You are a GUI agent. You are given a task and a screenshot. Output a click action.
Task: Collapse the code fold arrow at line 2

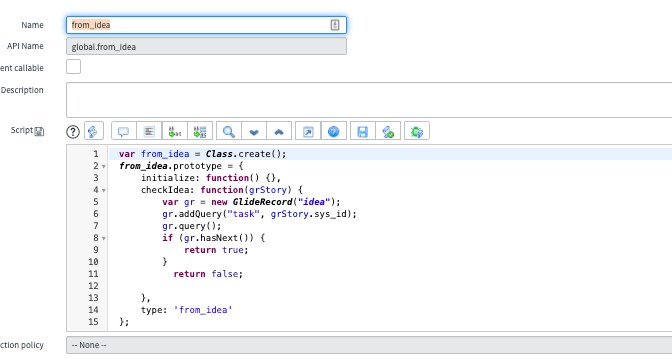pos(104,166)
